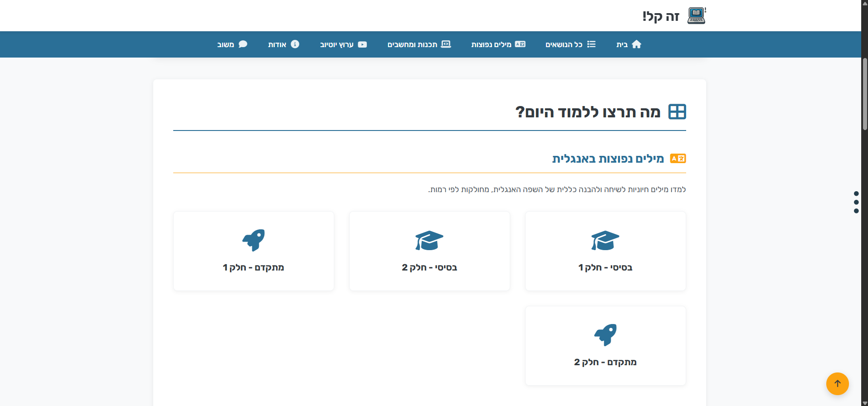Open the כל הנושאים menu item
The height and width of the screenshot is (406, 868).
point(571,44)
